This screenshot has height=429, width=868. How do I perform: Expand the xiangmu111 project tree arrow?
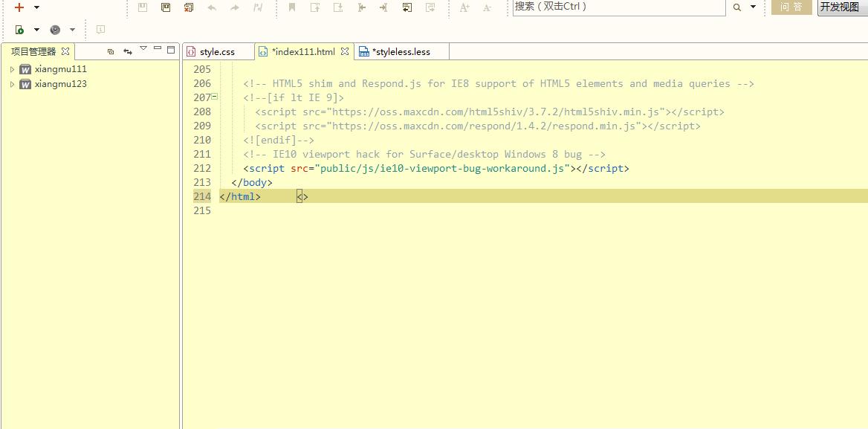point(12,69)
